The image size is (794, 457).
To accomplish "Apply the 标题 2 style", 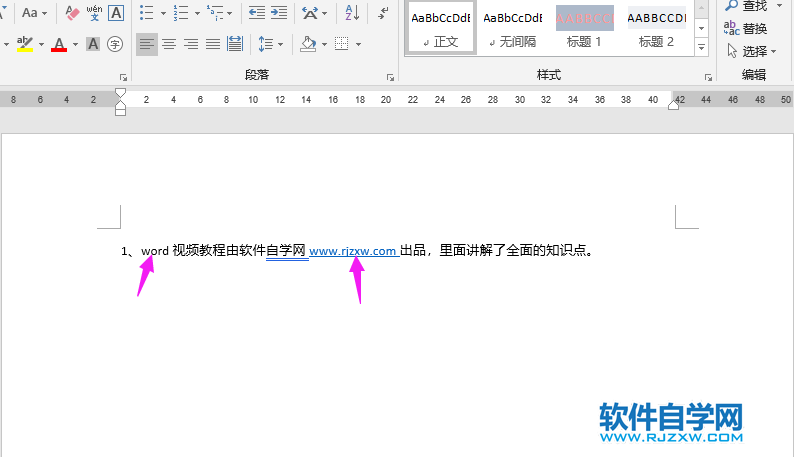I will pos(657,28).
